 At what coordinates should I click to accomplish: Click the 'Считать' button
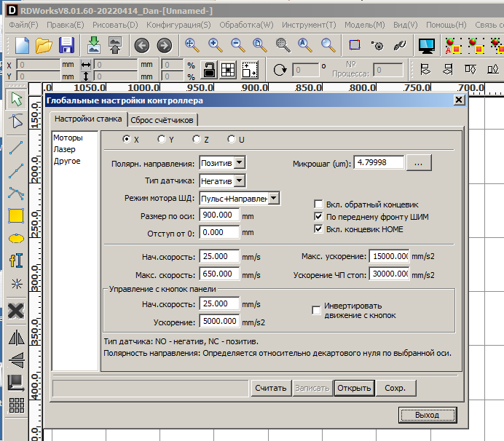[271, 388]
